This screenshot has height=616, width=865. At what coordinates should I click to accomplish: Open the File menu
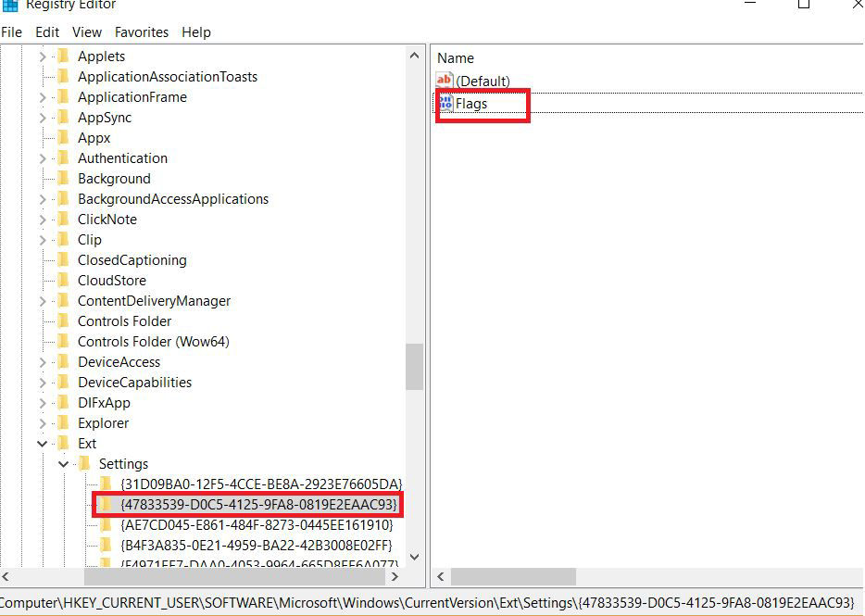[12, 32]
